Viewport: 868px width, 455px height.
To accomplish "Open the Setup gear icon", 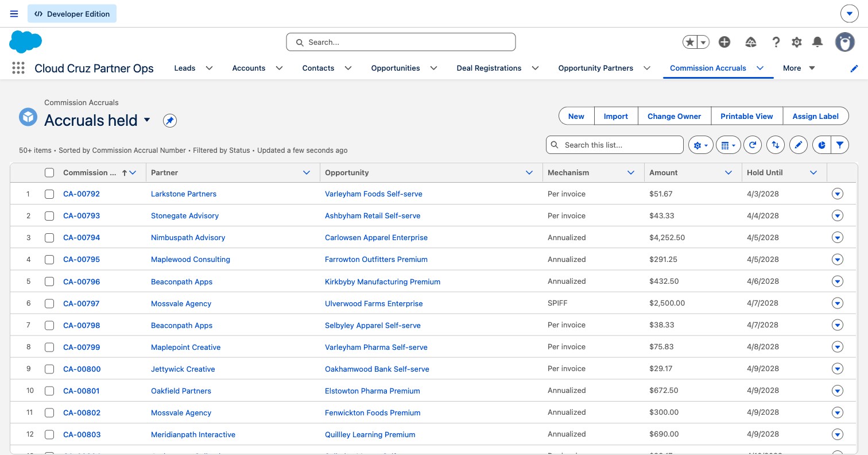I will pyautogui.click(x=796, y=42).
